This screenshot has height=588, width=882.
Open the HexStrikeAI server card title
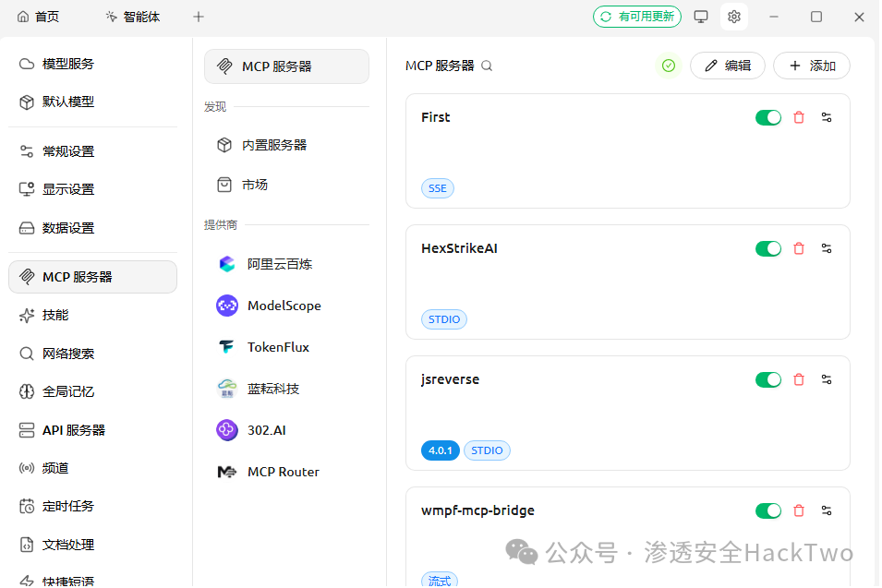[459, 248]
